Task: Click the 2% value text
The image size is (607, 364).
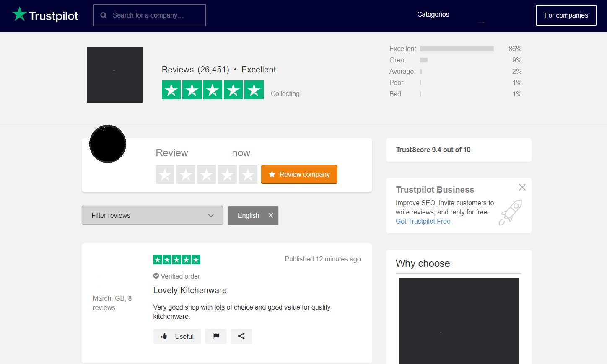Action: pyautogui.click(x=517, y=72)
